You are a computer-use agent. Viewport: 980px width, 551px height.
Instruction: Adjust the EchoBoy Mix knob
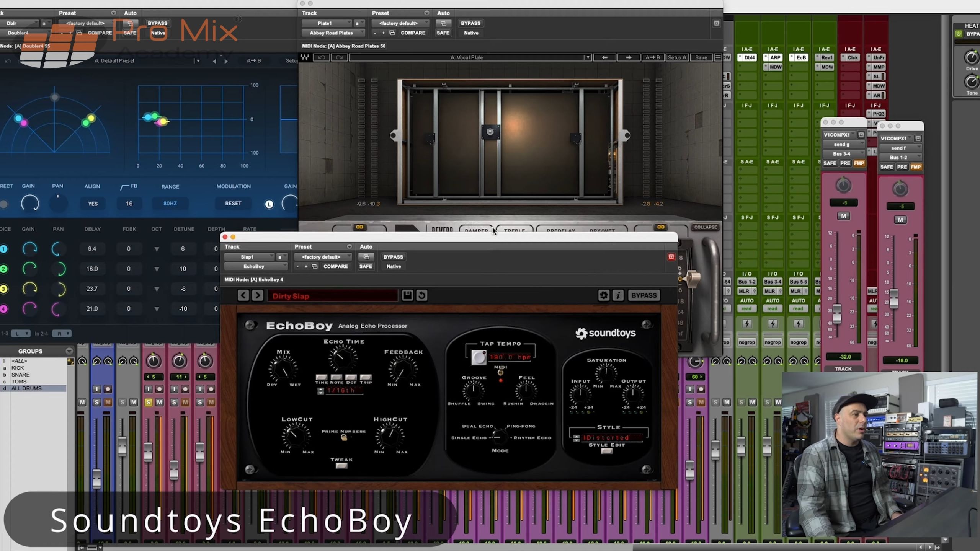pyautogui.click(x=283, y=369)
